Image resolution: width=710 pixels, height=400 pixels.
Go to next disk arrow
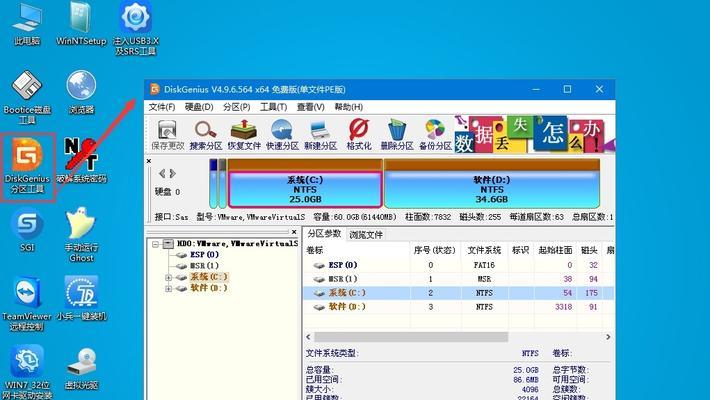coord(173,173)
